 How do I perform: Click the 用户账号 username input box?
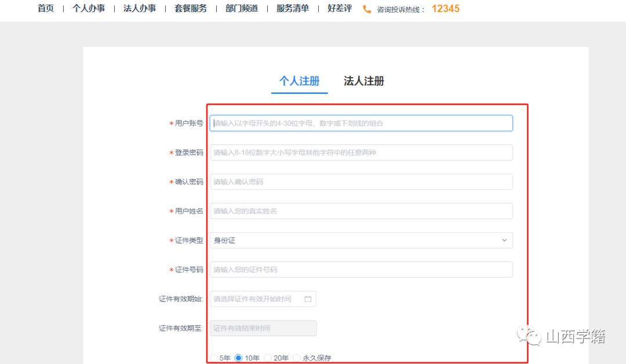coord(361,123)
